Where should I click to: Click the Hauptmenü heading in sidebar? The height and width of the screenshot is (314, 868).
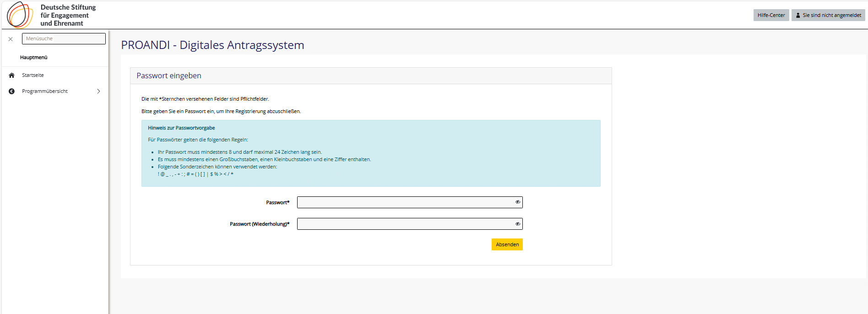coord(34,57)
